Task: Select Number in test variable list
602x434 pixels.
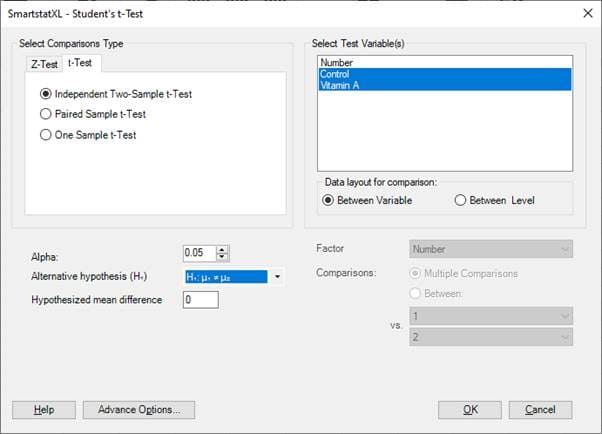Action: (338, 63)
